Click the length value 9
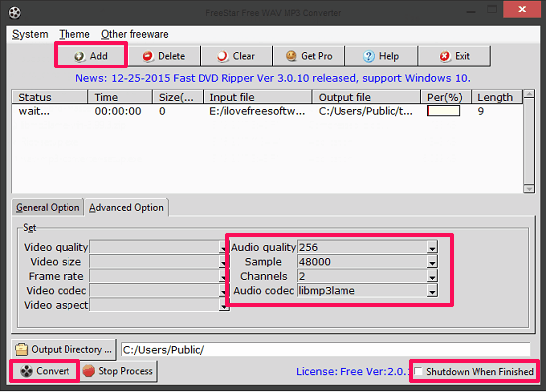The width and height of the screenshot is (546, 392). coord(480,111)
